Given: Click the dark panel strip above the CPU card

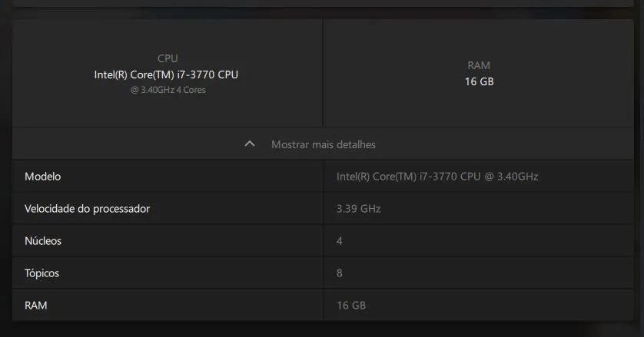Looking at the screenshot, I should (x=321, y=3).
